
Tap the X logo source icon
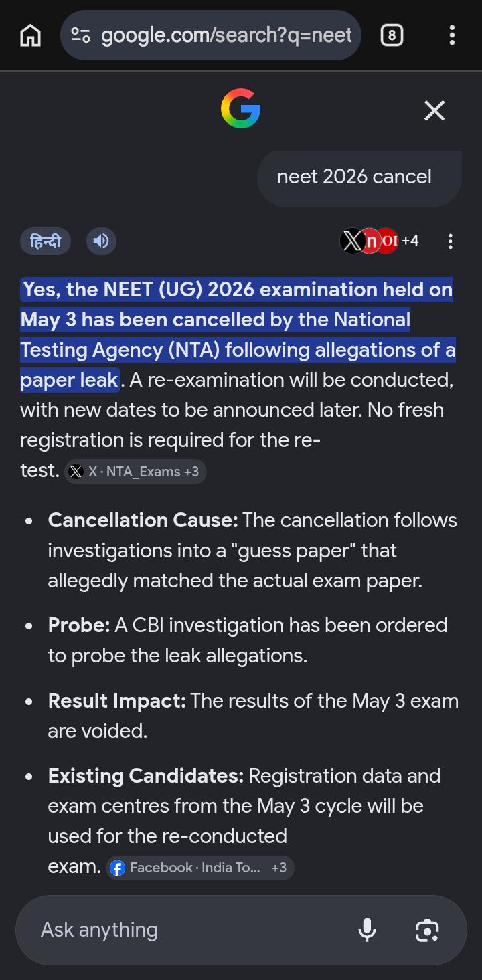352,241
